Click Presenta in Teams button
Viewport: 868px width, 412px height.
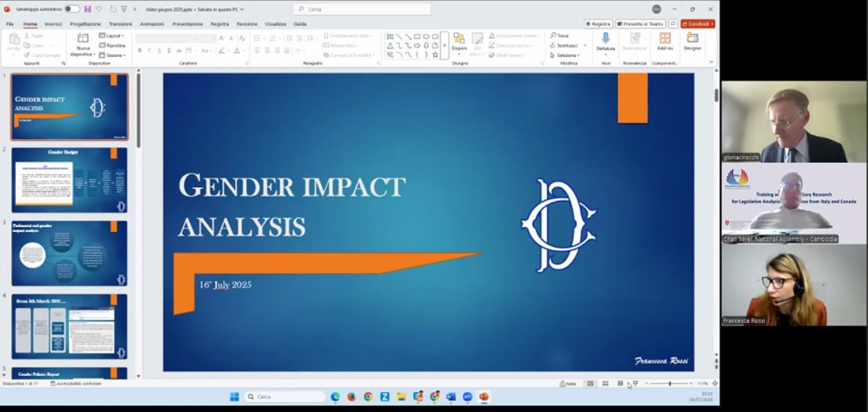641,24
